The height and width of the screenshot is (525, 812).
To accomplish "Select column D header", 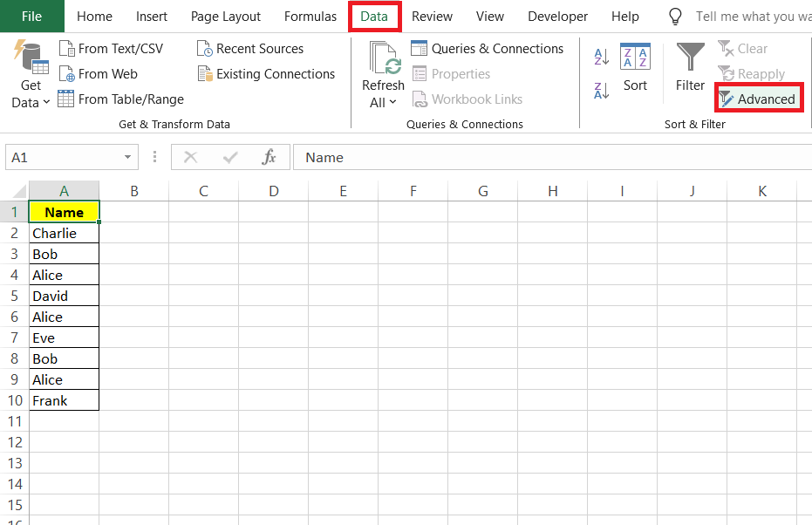I will pos(274,191).
